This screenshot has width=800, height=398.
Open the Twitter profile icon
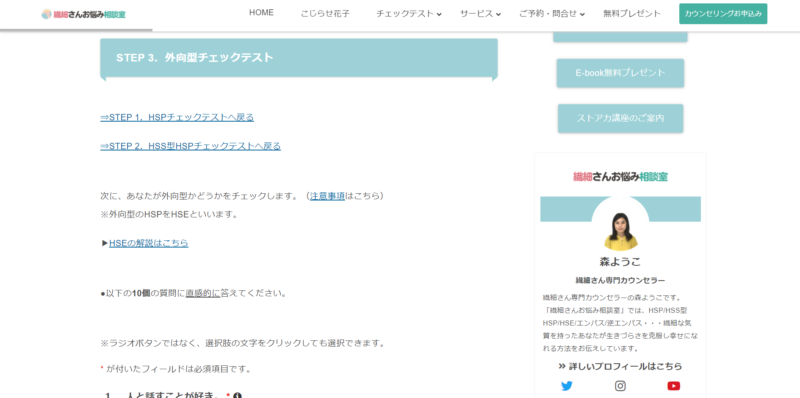(567, 386)
